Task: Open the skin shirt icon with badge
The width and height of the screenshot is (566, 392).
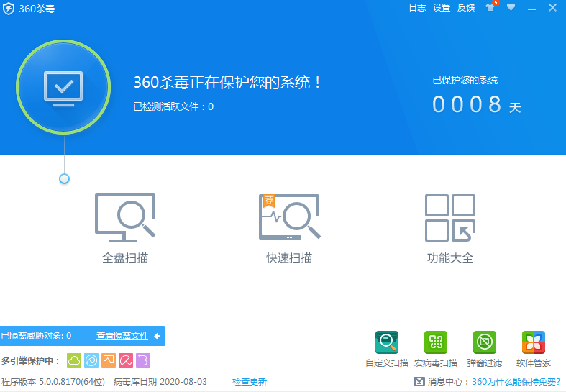Action: 490,7
